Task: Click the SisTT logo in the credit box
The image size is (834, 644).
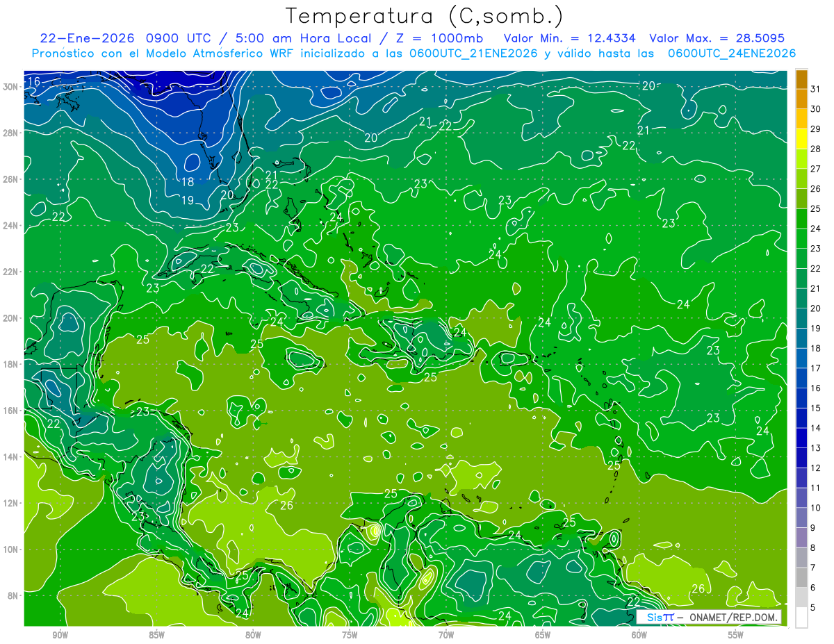Action: pyautogui.click(x=660, y=617)
